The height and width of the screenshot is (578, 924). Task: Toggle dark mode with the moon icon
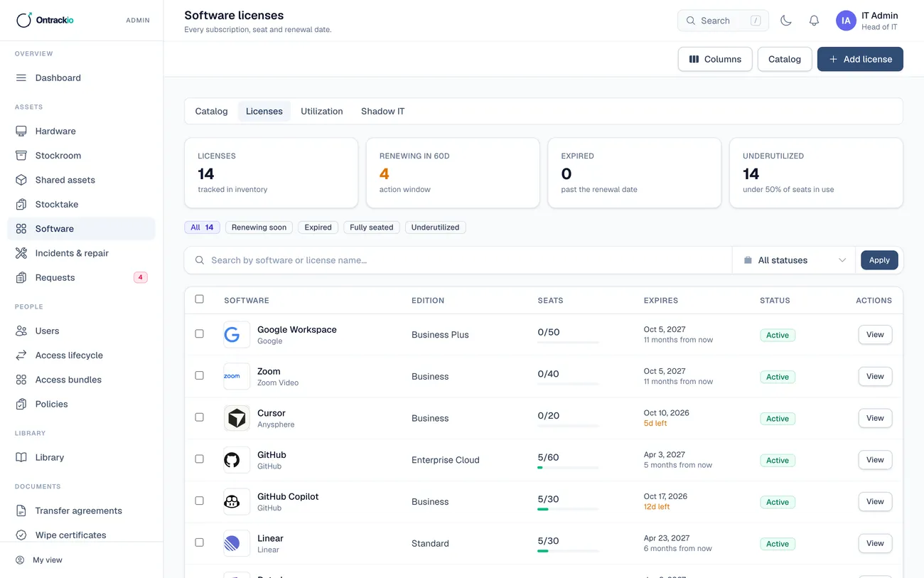786,21
